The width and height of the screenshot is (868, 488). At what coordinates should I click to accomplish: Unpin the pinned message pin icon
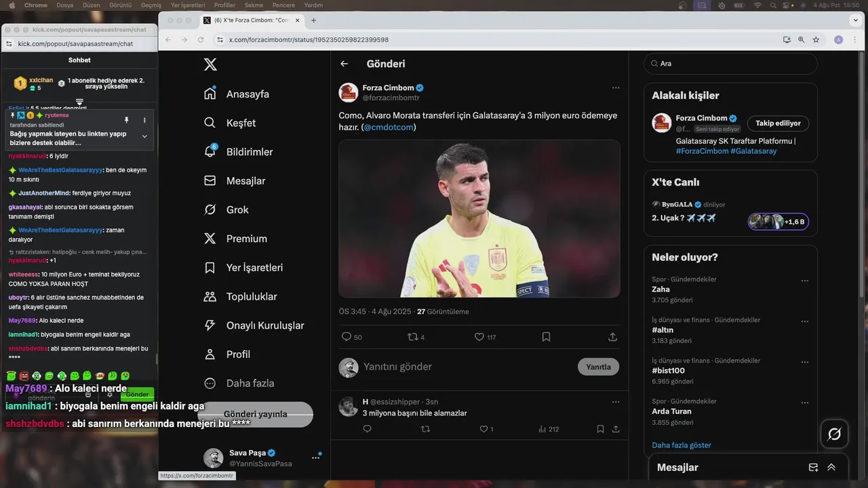(126, 120)
